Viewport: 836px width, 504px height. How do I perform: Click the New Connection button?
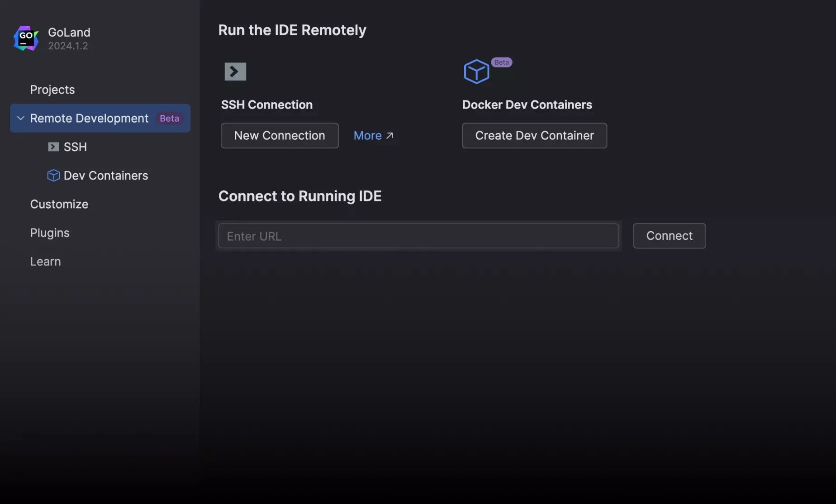pos(280,135)
